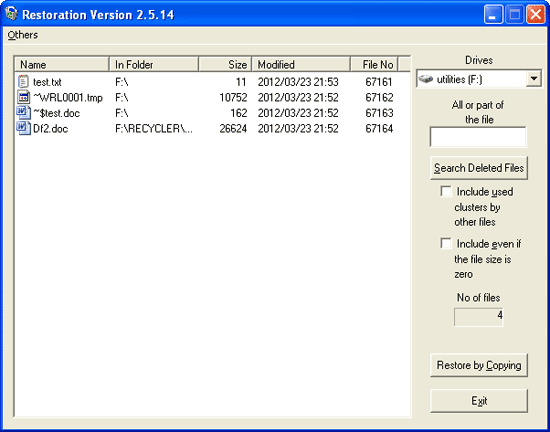The height and width of the screenshot is (432, 550).
Task: Sort by the Size column header
Action: pyautogui.click(x=225, y=65)
